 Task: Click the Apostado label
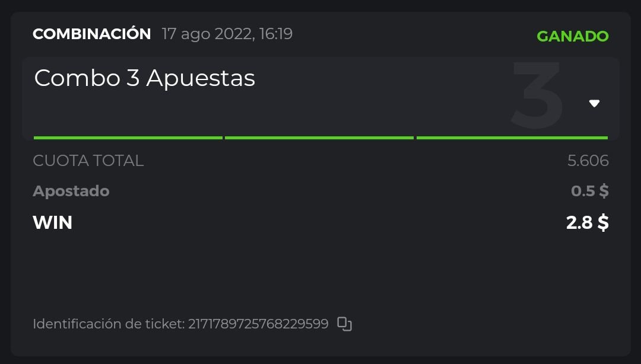coord(71,191)
